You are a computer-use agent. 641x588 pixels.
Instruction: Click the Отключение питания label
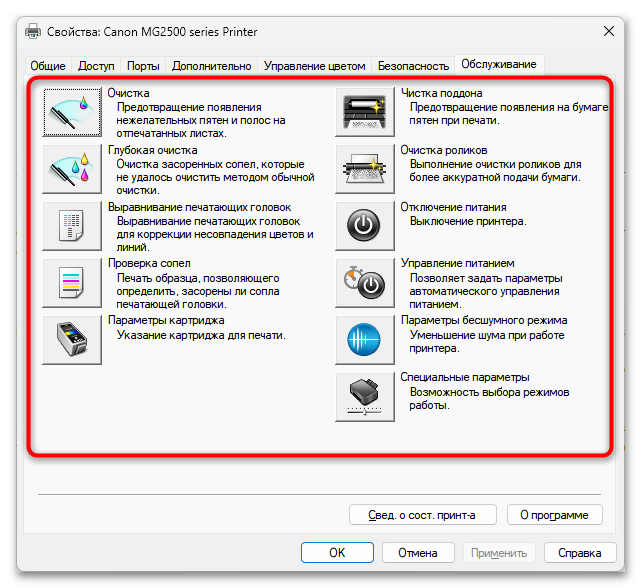point(453,207)
